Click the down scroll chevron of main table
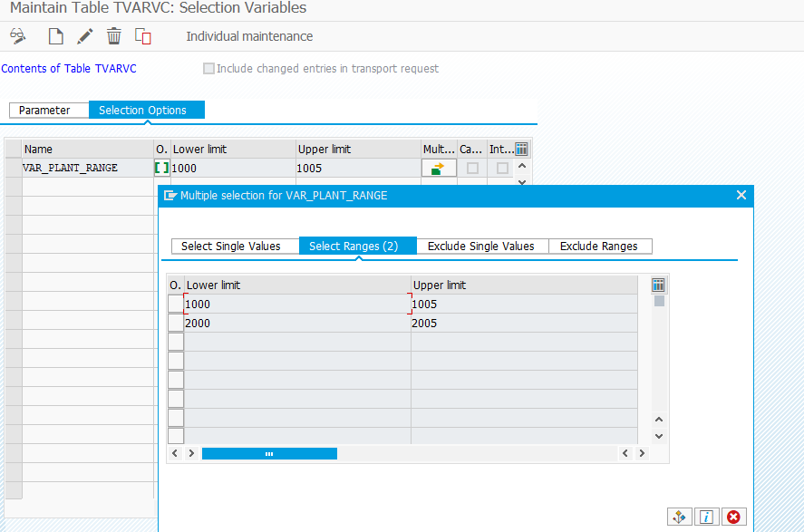 pos(521,181)
